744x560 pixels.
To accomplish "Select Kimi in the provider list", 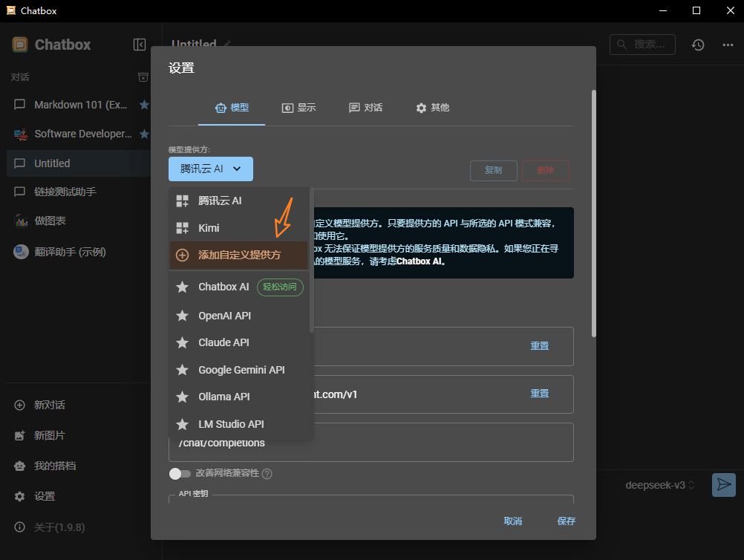I will tap(239, 228).
